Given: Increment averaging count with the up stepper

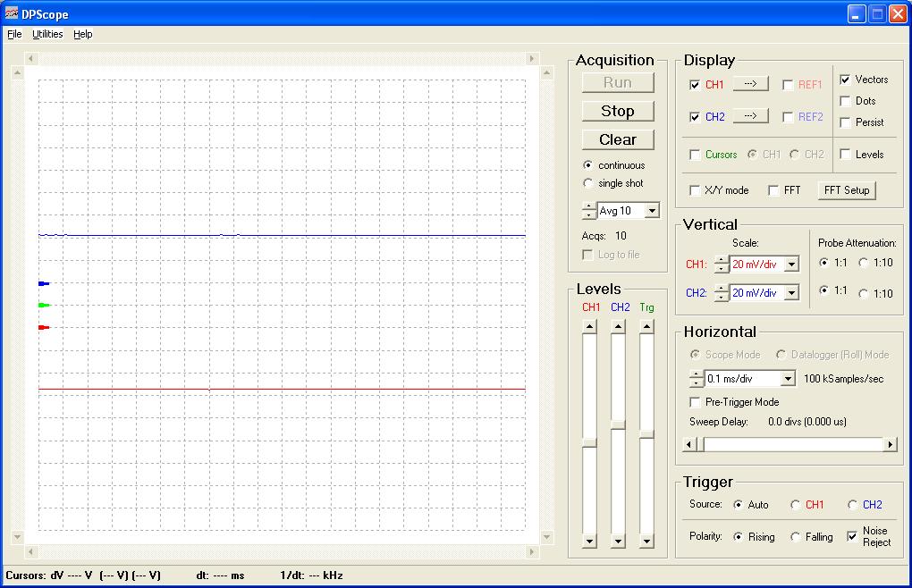Looking at the screenshot, I should click(589, 206).
